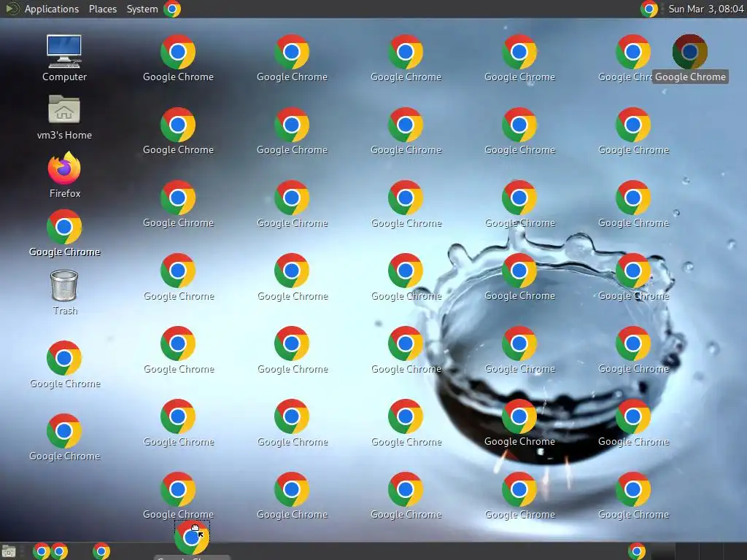747x560 pixels.
Task: Select the bold-labeled Google Chrome icon below Firefox
Action: click(x=64, y=233)
